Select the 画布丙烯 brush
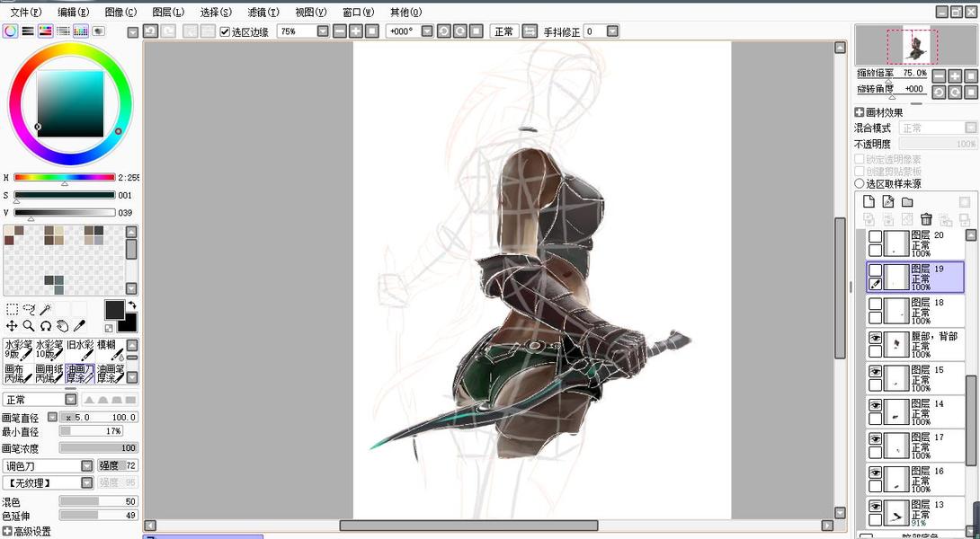Screen dimensions: 980x539 17,374
